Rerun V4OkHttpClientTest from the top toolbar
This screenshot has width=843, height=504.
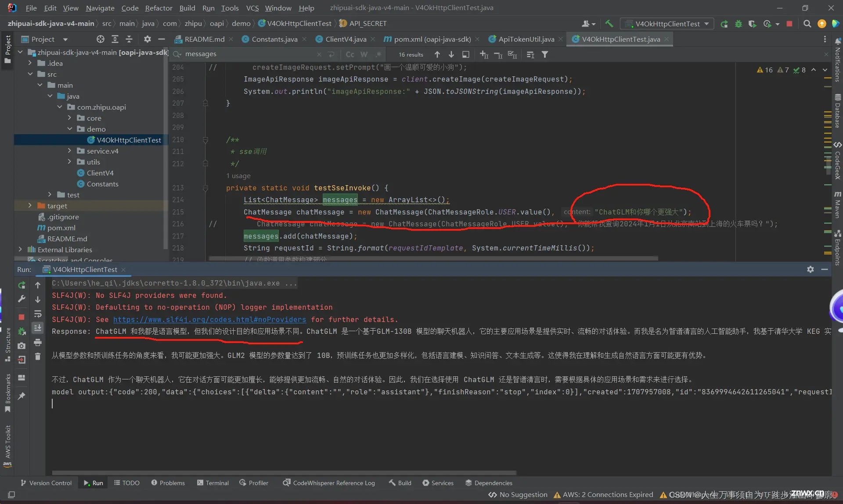(724, 24)
